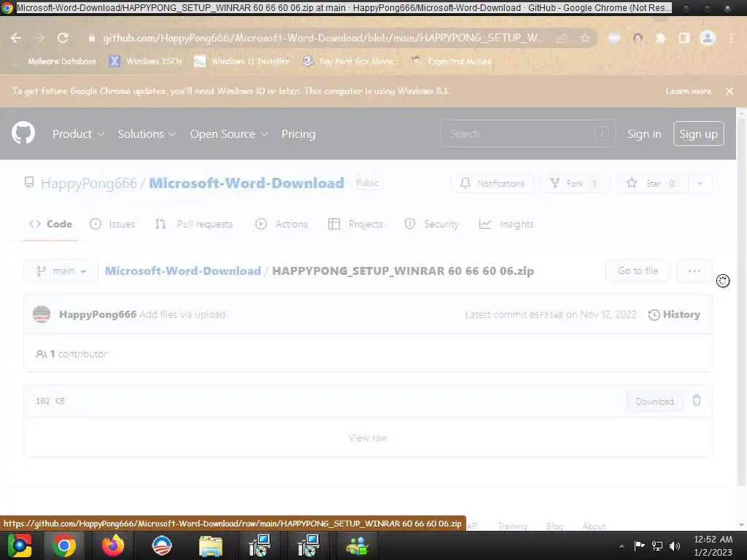Image resolution: width=747 pixels, height=560 pixels.
Task: Click the Microsoft-Word-Download breadcrumb link
Action: tap(183, 271)
